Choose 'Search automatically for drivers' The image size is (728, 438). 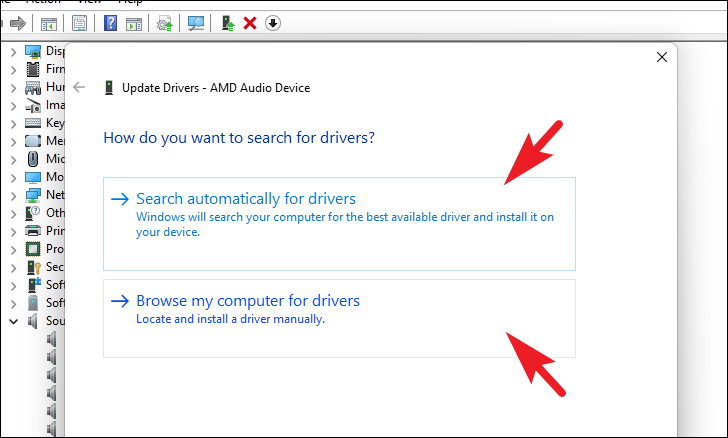(339, 223)
